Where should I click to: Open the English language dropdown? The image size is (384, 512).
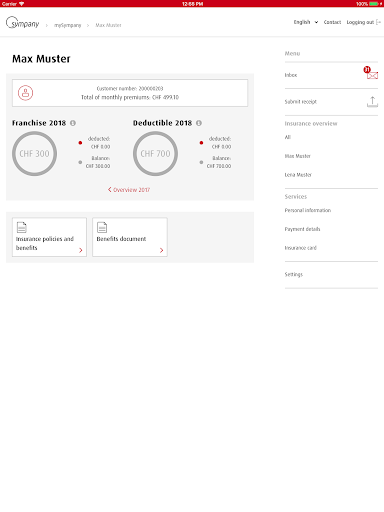click(x=306, y=22)
